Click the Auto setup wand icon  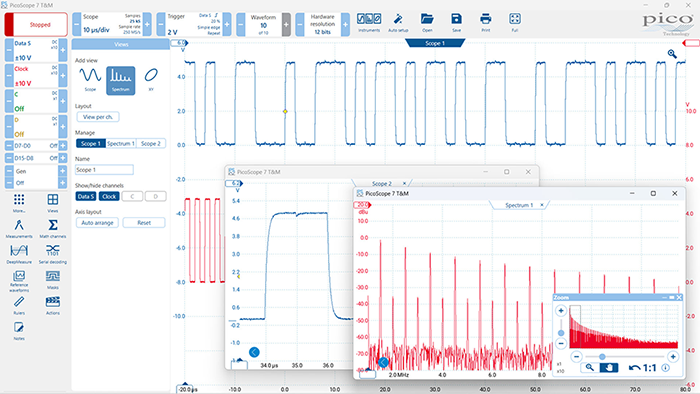(398, 22)
